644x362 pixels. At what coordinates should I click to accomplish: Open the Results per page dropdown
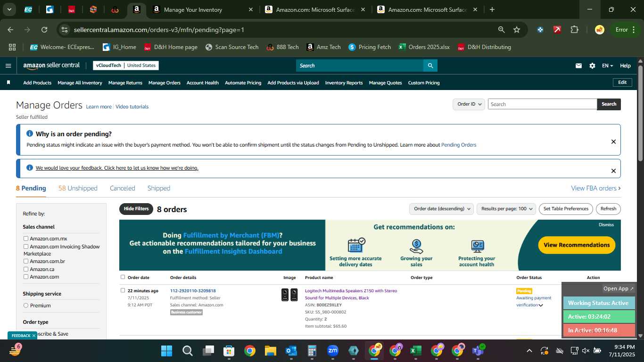click(506, 209)
